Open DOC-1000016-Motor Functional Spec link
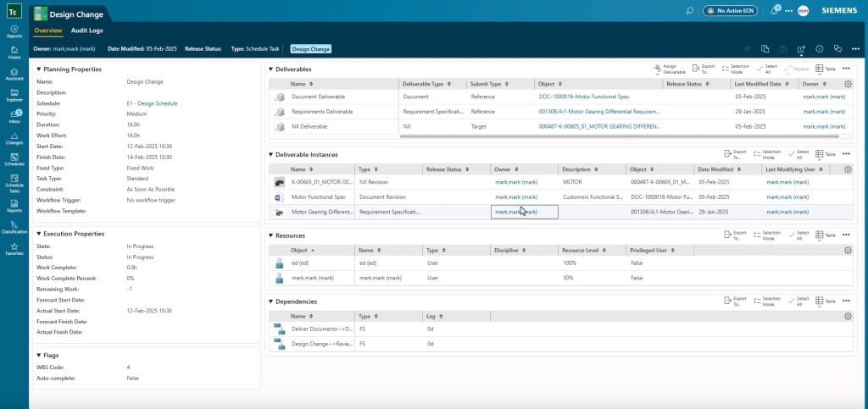Image resolution: width=868 pixels, height=409 pixels. 584,97
